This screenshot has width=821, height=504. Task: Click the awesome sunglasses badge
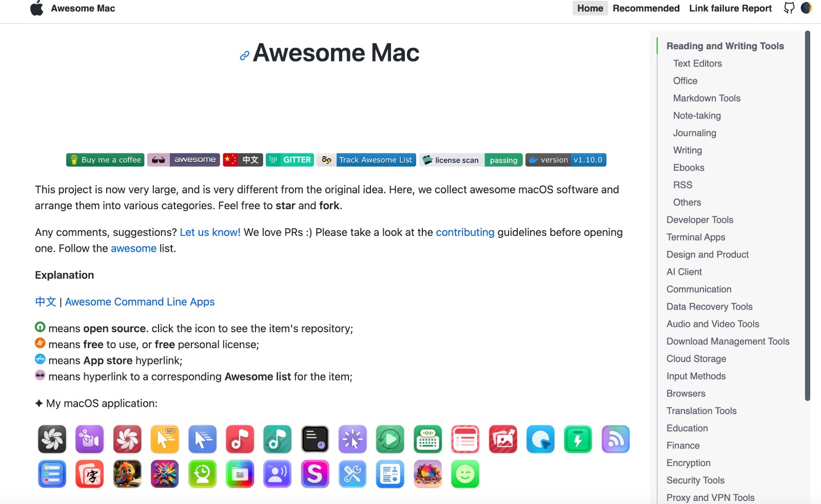[184, 160]
